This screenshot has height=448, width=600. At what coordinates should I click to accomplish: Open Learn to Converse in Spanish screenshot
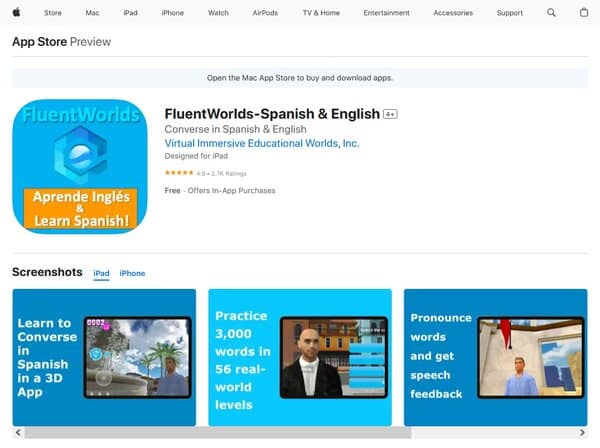pos(104,357)
